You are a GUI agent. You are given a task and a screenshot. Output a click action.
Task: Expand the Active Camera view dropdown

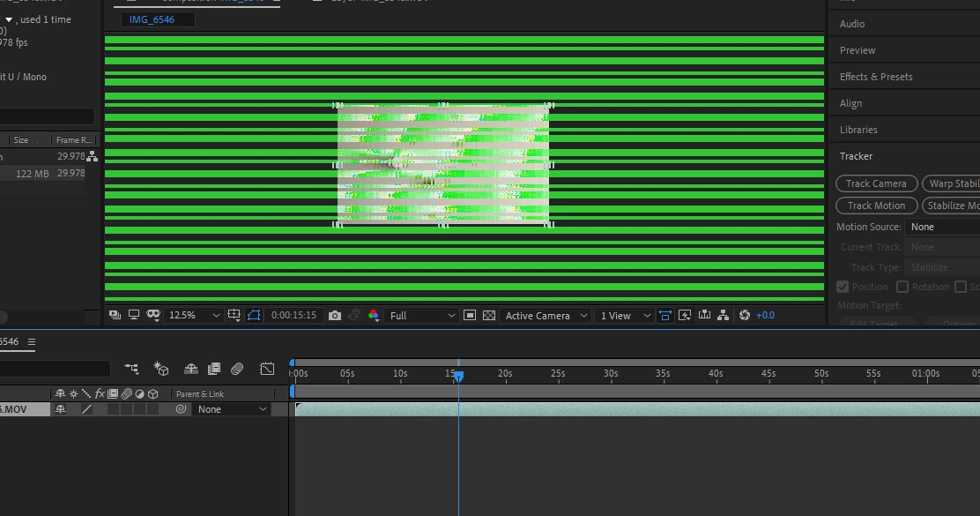click(545, 315)
